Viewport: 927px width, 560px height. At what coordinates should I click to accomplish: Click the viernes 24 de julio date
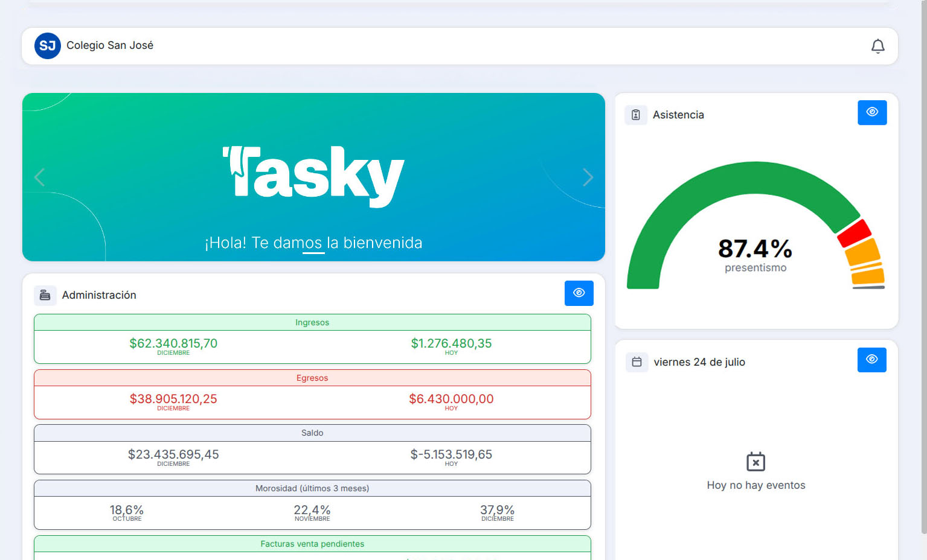tap(699, 362)
